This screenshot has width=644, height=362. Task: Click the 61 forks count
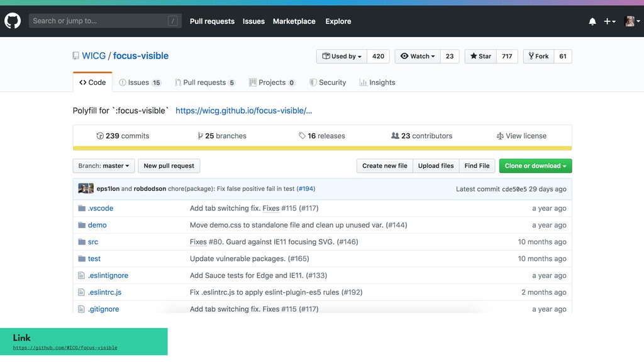point(563,56)
